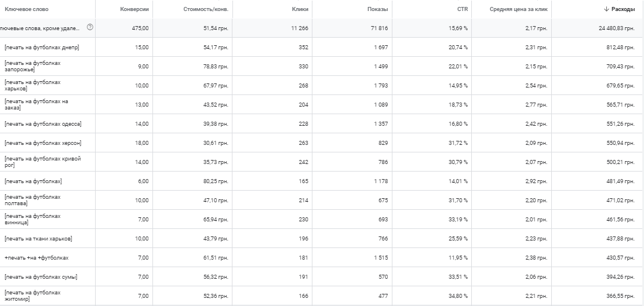The width and height of the screenshot is (644, 306).
Task: Sort by the Конверсии column header
Action: 134,9
